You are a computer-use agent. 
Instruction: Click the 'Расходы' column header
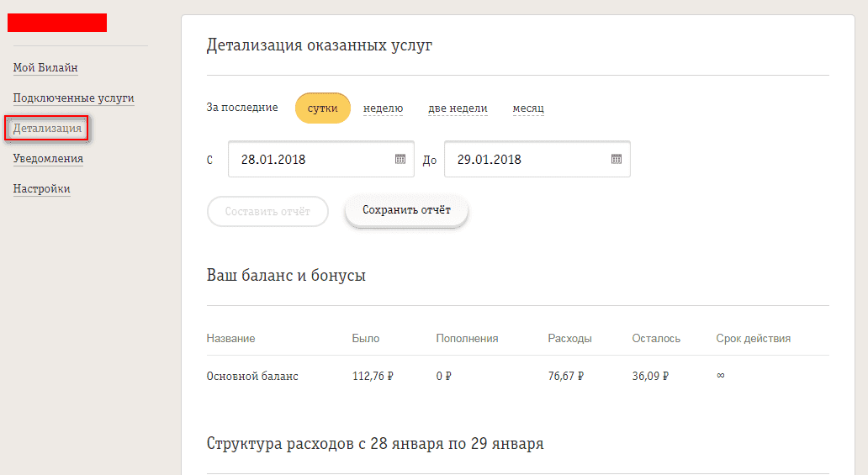point(569,339)
